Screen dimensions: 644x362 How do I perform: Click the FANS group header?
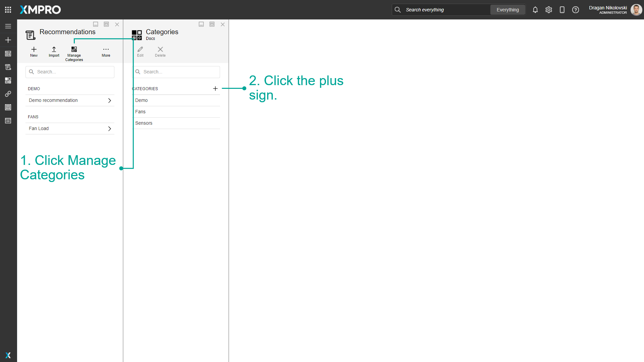(33, 117)
